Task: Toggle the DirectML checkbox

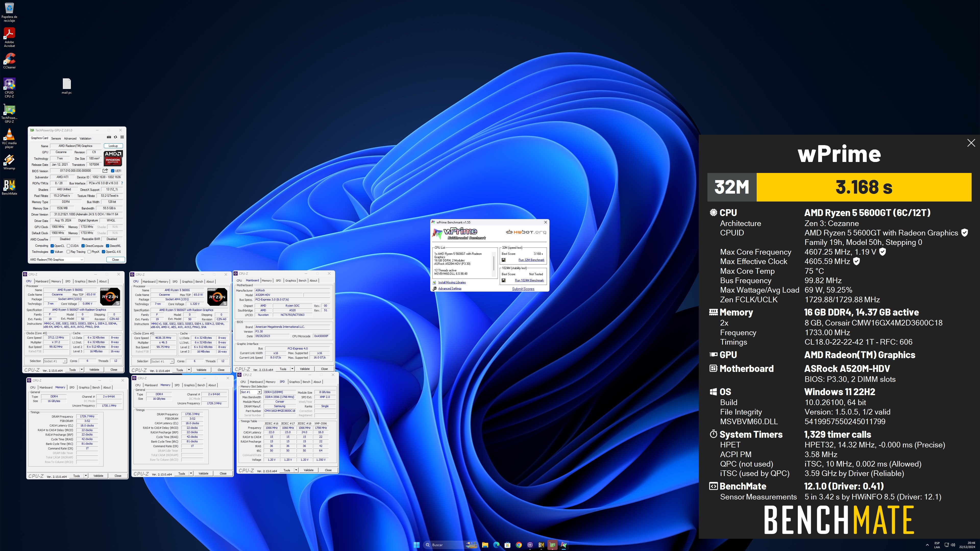Action: tap(107, 246)
